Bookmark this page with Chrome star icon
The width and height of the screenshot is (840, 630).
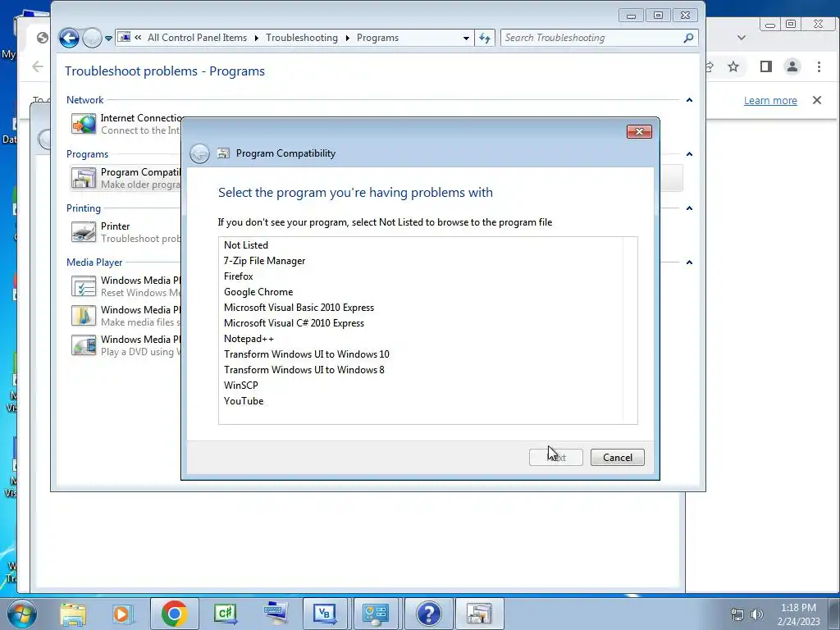point(733,66)
